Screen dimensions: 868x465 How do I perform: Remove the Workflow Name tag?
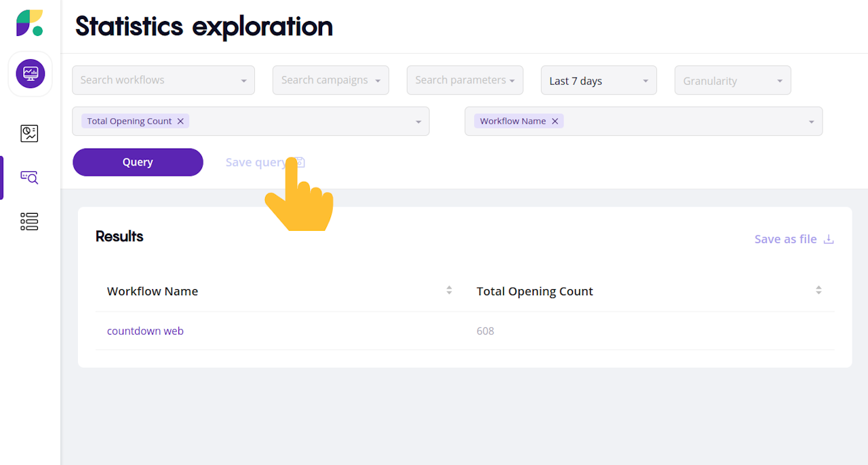click(555, 121)
